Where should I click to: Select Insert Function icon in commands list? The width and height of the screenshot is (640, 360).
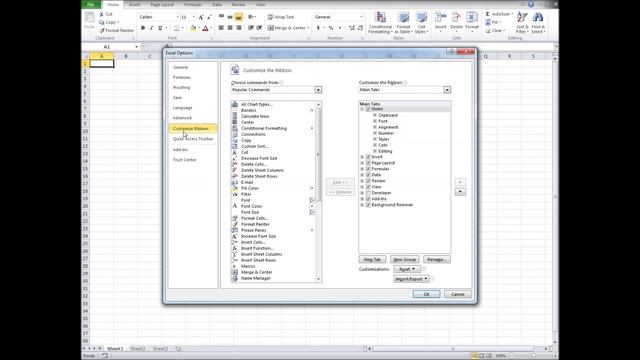[x=235, y=248]
